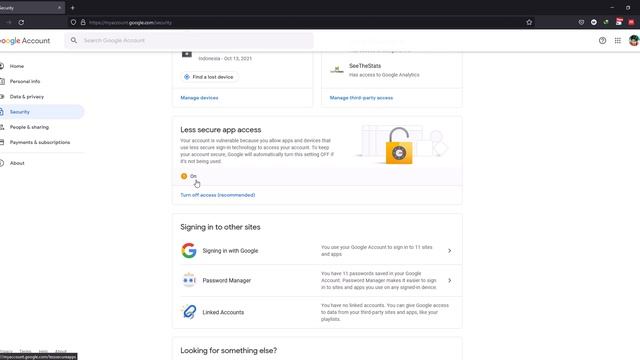Bookmark this page with the star icon
The image size is (640, 360).
[529, 22]
